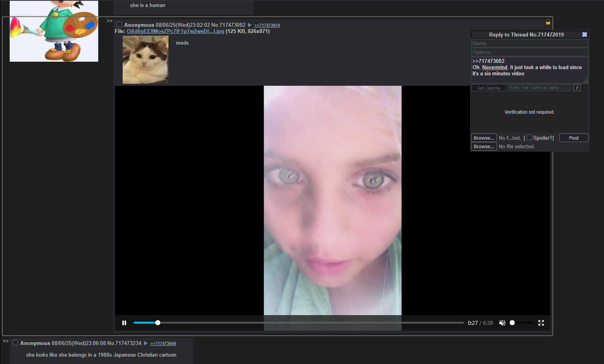Viewport: 604px width, 364px height.
Task: Check the box for post No.717473002
Action: (119, 24)
